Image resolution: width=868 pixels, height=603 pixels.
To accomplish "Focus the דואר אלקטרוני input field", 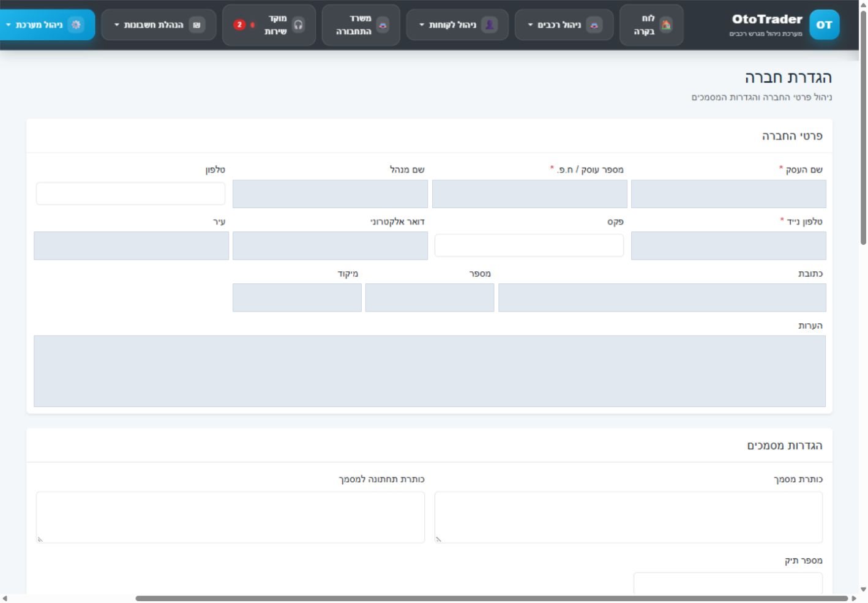I will 330,245.
